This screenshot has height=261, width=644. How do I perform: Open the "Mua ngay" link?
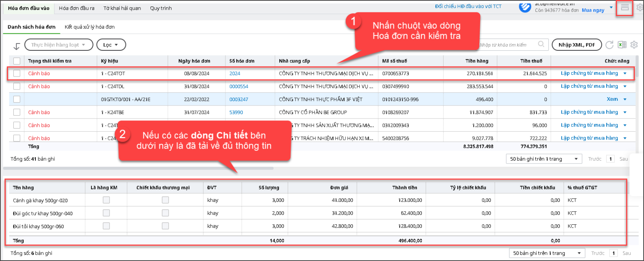[593, 10]
